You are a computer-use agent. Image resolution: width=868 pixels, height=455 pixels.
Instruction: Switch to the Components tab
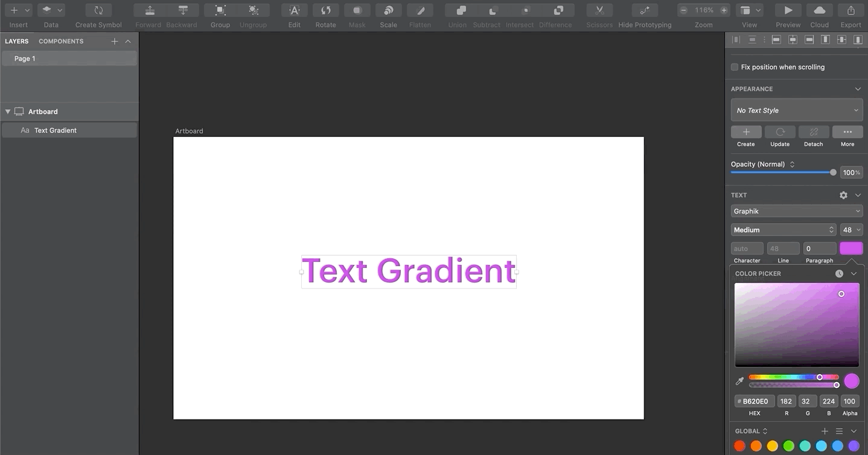click(x=60, y=41)
